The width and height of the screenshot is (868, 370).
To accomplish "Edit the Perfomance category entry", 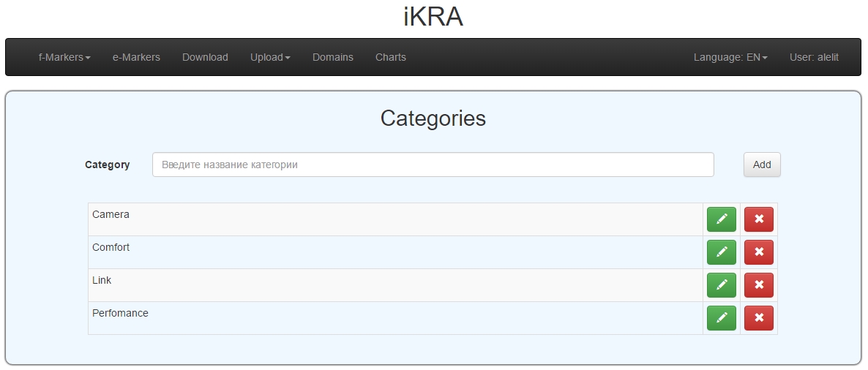I will point(721,318).
